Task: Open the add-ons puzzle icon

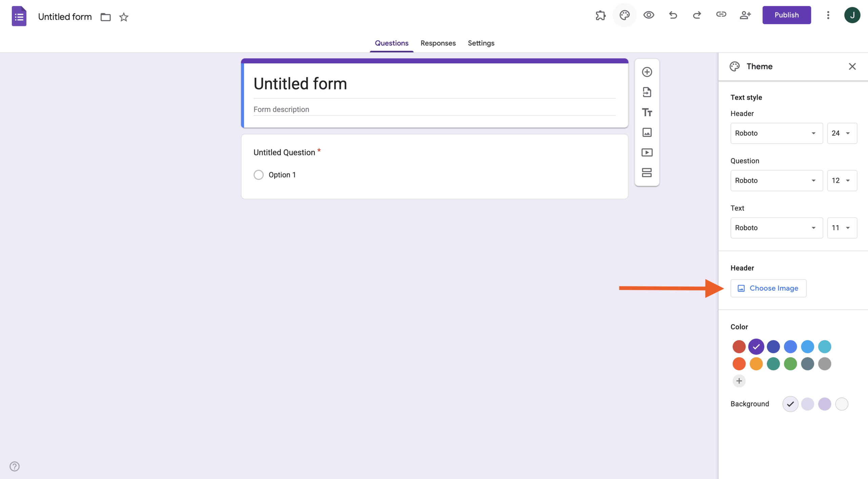Action: click(x=600, y=15)
